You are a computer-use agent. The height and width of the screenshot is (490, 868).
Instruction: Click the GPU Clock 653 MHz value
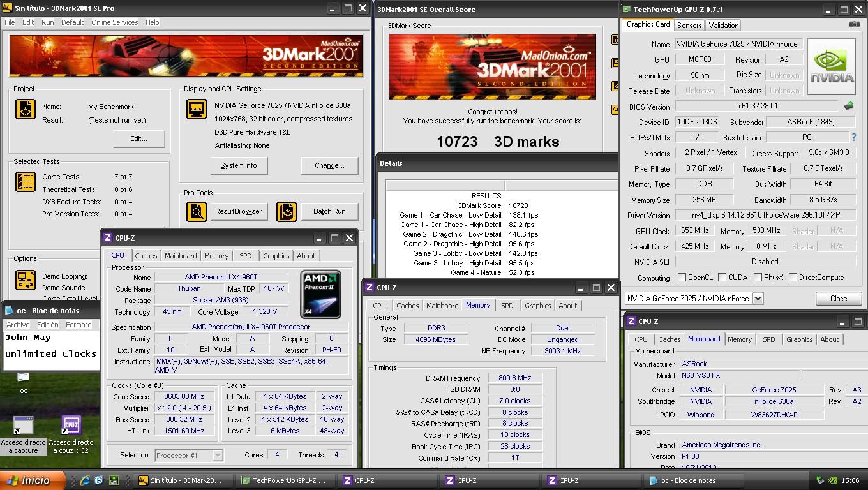pos(695,230)
